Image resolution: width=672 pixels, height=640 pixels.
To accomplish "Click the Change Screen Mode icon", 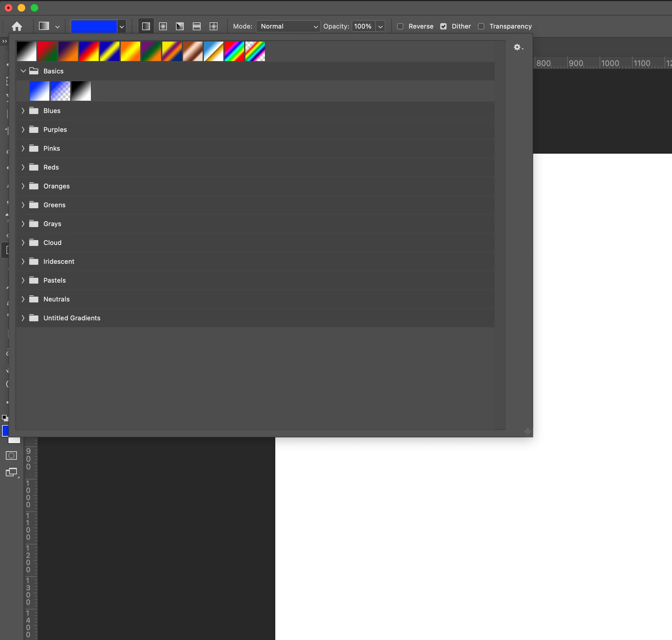I will pyautogui.click(x=11, y=472).
